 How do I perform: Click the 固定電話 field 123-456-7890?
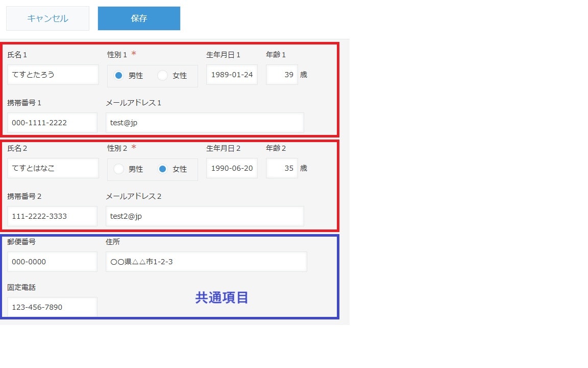point(52,307)
